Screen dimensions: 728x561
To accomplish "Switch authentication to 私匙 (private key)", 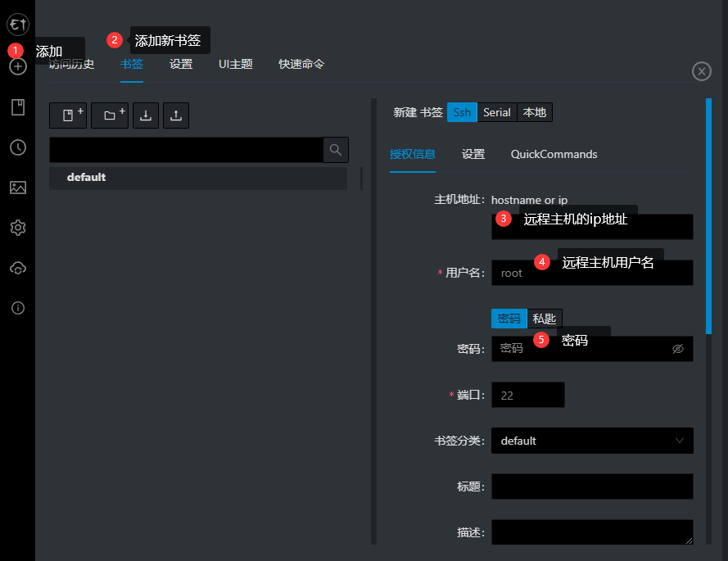I will pos(545,319).
